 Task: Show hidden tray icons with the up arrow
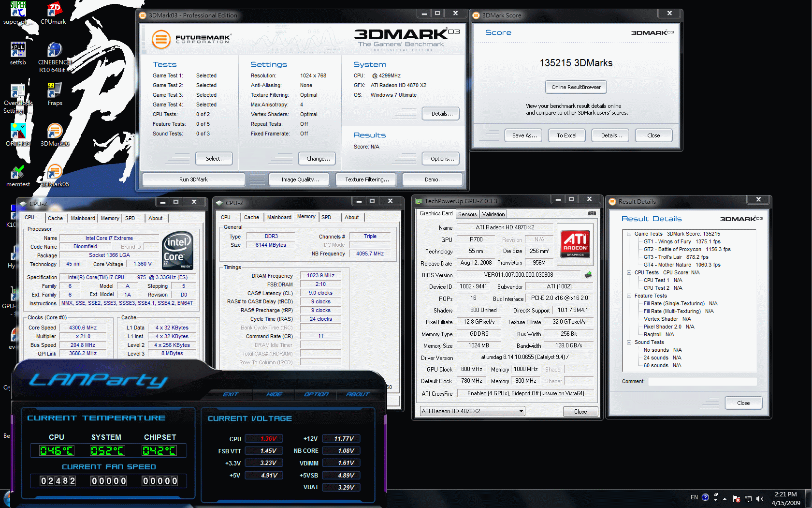click(x=724, y=498)
